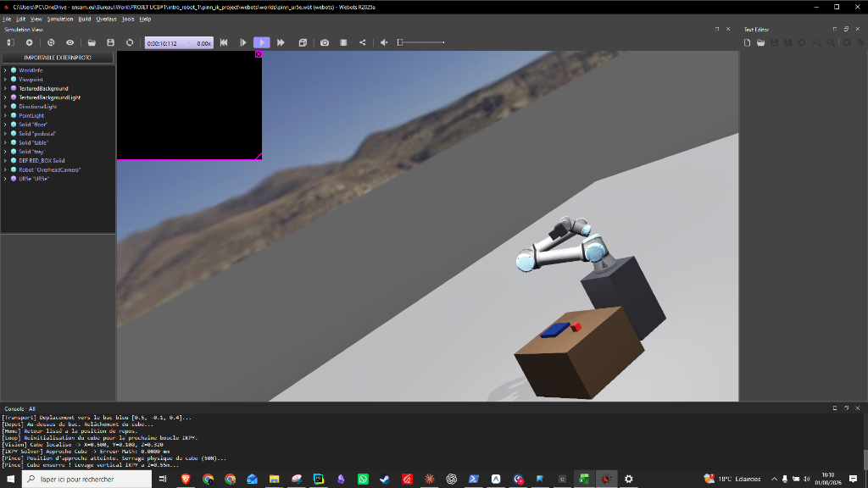Open WhatsApp from the taskbar
Viewport: 868px width, 488px height.
[x=363, y=480]
